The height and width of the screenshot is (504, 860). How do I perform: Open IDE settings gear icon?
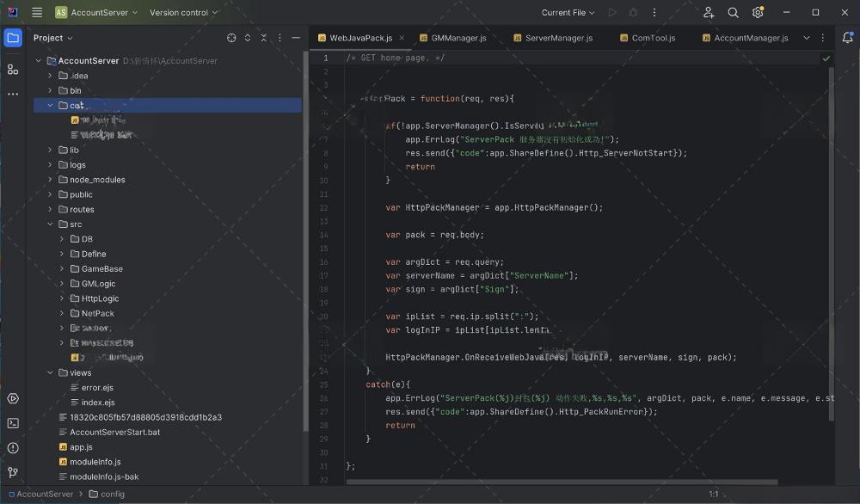pos(758,13)
